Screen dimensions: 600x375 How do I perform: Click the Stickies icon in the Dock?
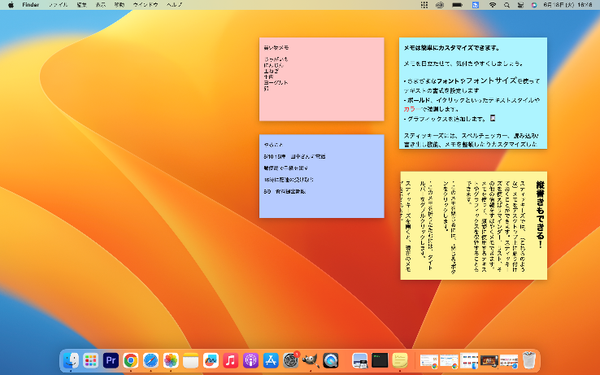pos(400,360)
